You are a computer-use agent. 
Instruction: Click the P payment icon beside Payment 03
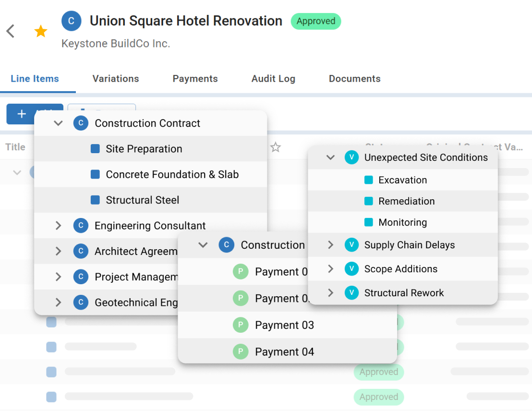point(241,325)
